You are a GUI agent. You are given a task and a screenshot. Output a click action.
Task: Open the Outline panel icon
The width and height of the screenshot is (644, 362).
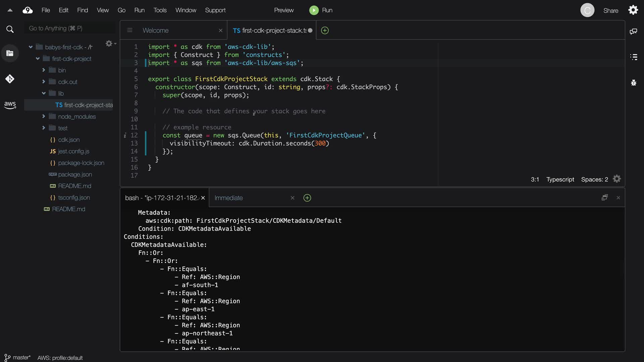point(634,57)
